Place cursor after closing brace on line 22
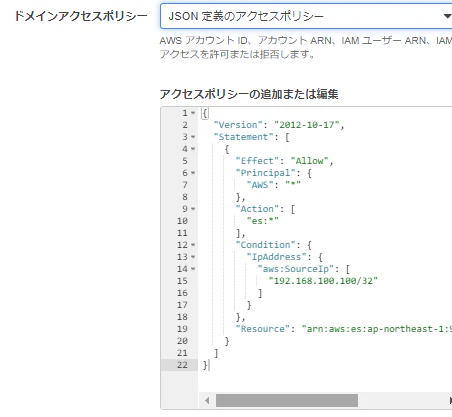 [209, 365]
